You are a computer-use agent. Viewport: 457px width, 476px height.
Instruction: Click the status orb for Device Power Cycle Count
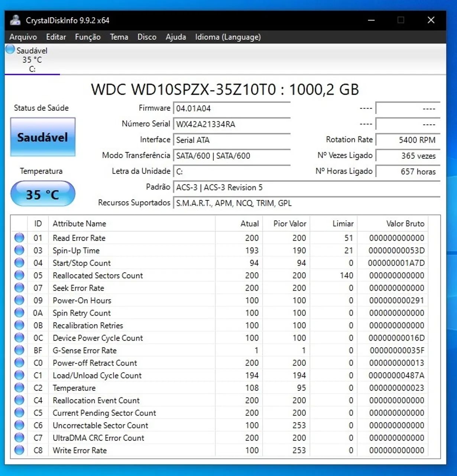(x=19, y=338)
